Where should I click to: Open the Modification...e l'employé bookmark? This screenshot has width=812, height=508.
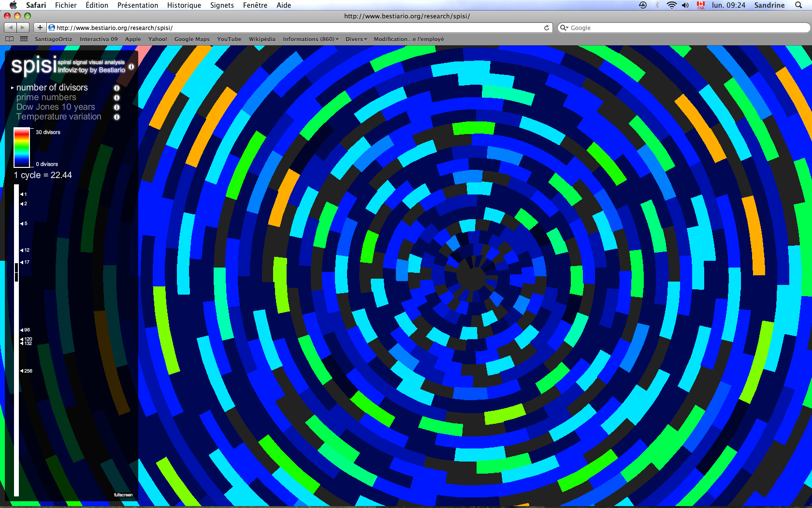(x=408, y=39)
